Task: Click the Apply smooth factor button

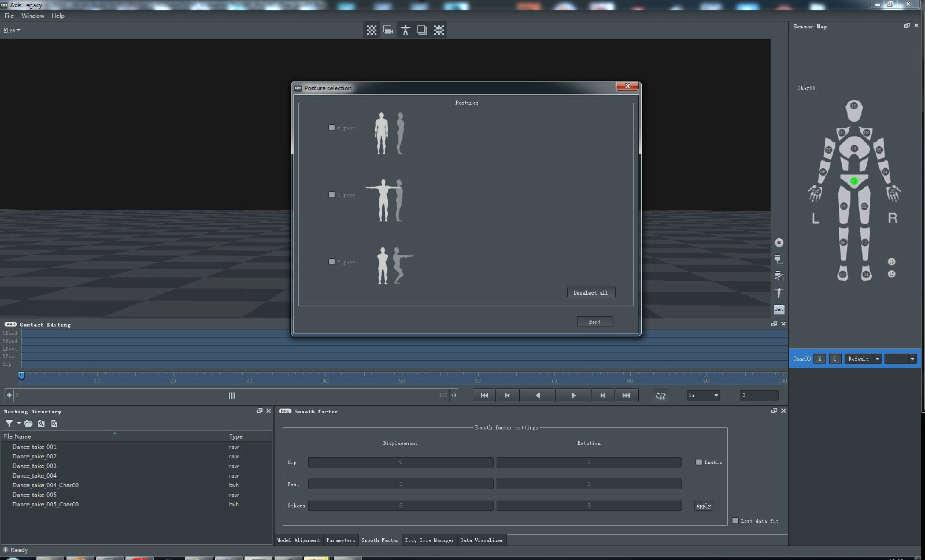Action: [x=704, y=506]
